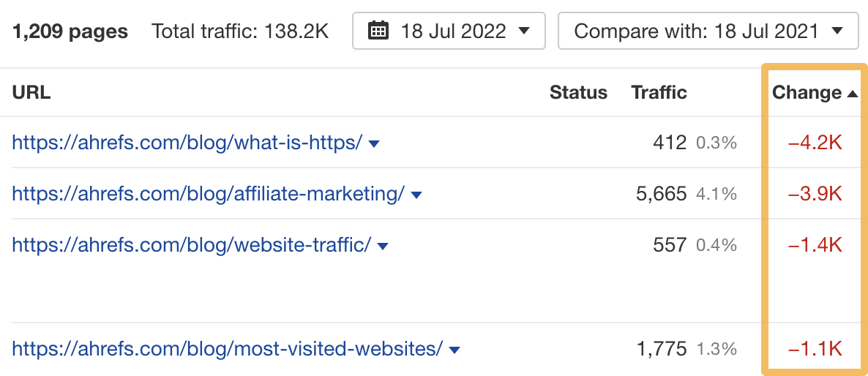Open the affiliate-marketing blog link
This screenshot has width=868, height=376.
click(208, 194)
